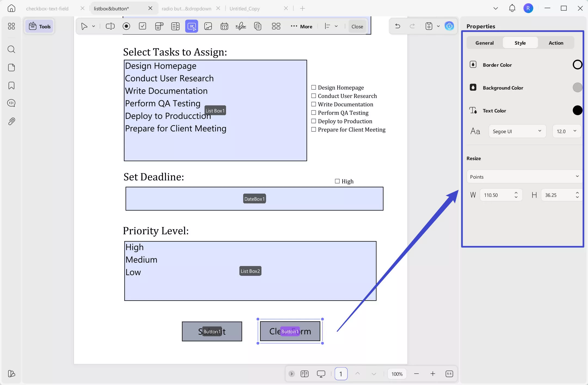Select the image field tool
Viewport: 588px width, 385px height.
pos(208,26)
